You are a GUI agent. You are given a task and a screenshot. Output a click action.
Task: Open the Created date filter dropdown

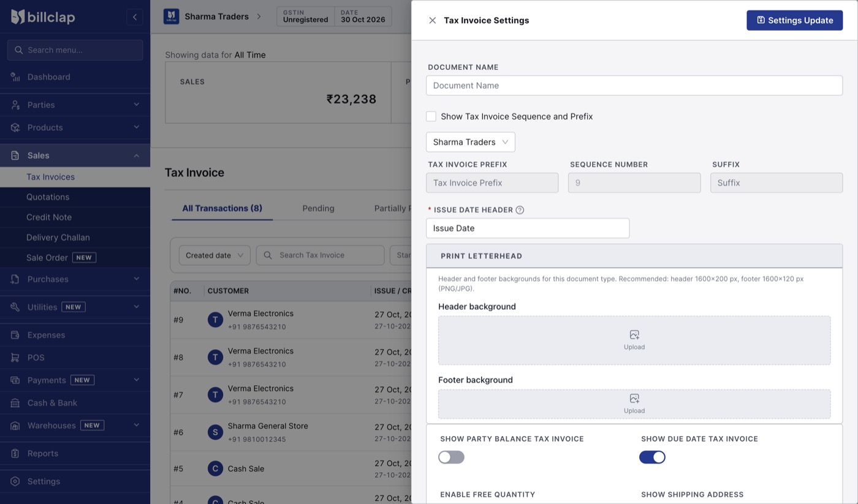(x=214, y=255)
